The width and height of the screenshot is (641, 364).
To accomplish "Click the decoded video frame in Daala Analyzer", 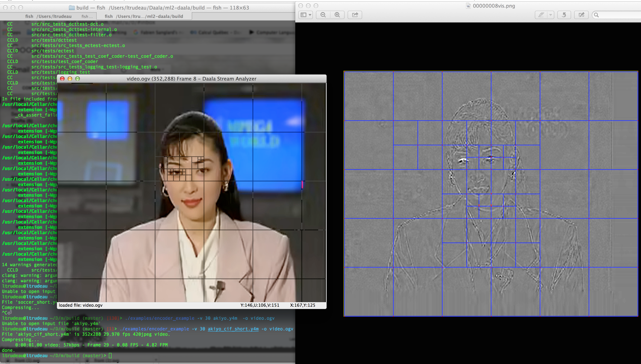I will point(192,193).
